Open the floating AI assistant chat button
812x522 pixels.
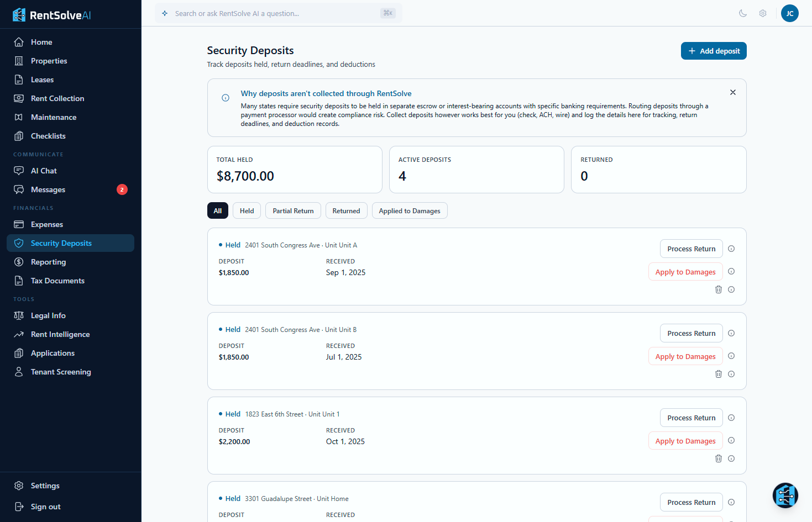[x=785, y=495]
